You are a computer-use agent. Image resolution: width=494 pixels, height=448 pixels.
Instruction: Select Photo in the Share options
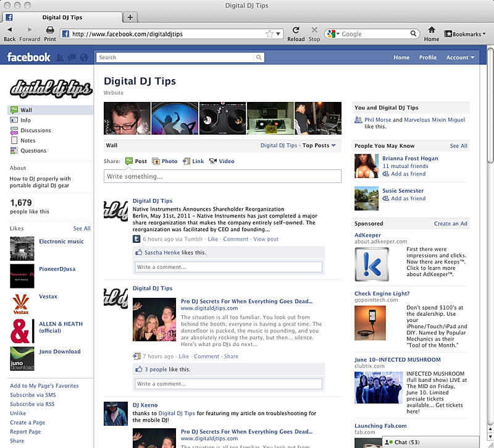click(x=165, y=161)
